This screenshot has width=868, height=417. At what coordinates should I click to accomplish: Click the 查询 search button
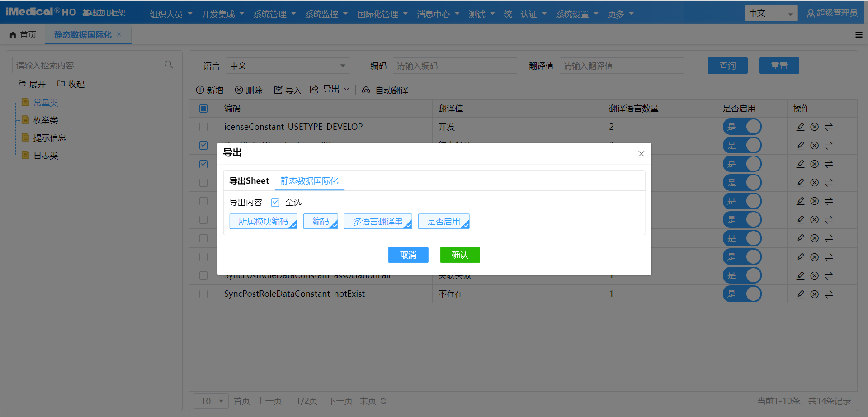(x=727, y=66)
